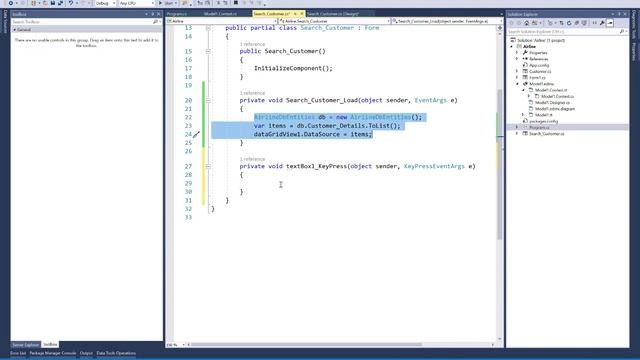Click the search icon in Toolbox search
The width and height of the screenshot is (640, 360).
click(x=155, y=22)
